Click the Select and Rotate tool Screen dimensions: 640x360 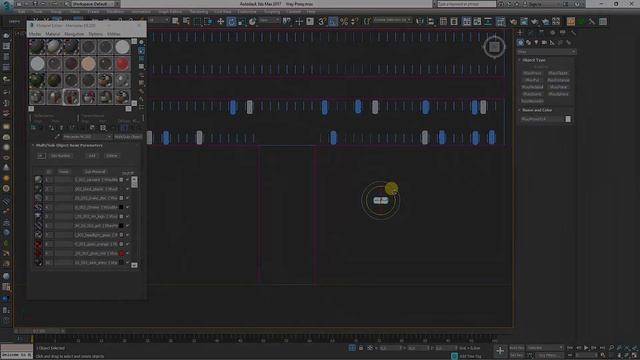tap(231, 21)
